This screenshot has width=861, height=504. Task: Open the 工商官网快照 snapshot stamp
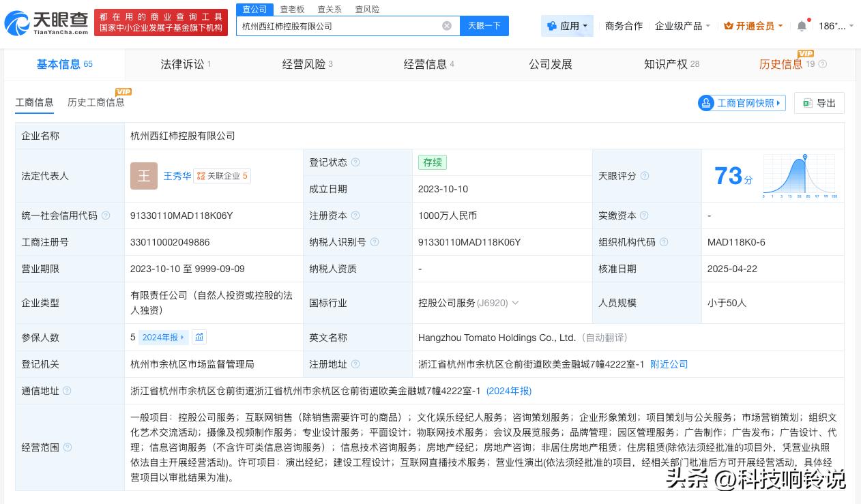coord(741,103)
